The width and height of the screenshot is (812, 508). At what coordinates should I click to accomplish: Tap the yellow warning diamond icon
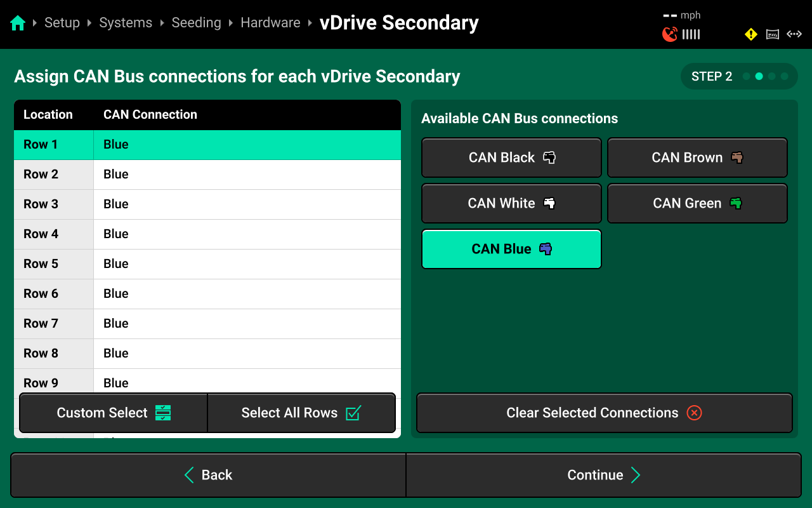tap(750, 34)
